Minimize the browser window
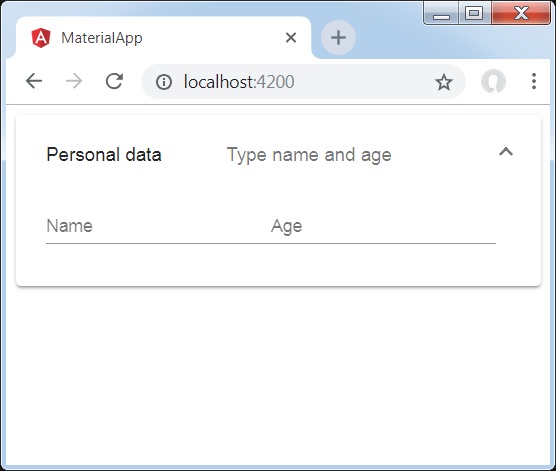The width and height of the screenshot is (556, 471). 441,14
